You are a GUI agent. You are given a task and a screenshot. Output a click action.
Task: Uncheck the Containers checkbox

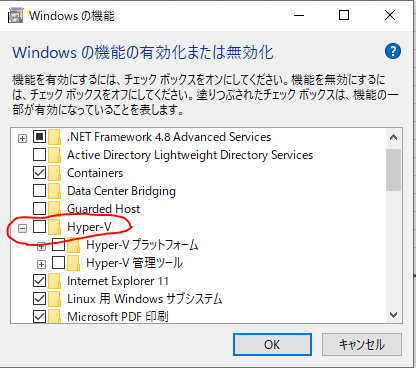click(x=39, y=173)
